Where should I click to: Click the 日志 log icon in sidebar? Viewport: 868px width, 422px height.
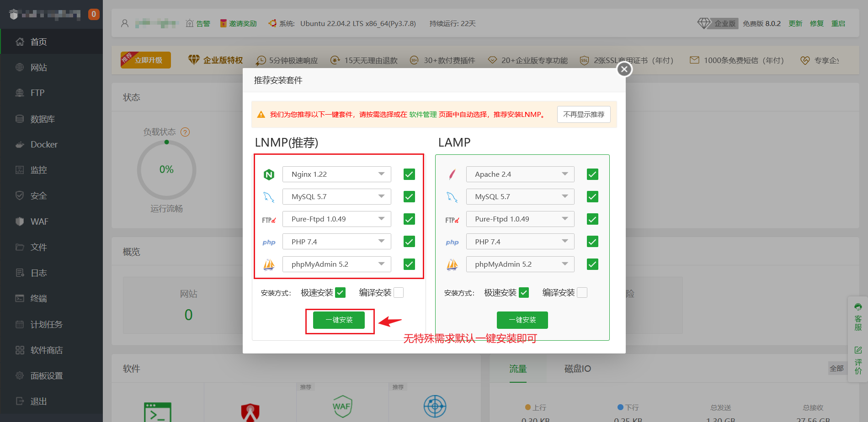pos(20,273)
